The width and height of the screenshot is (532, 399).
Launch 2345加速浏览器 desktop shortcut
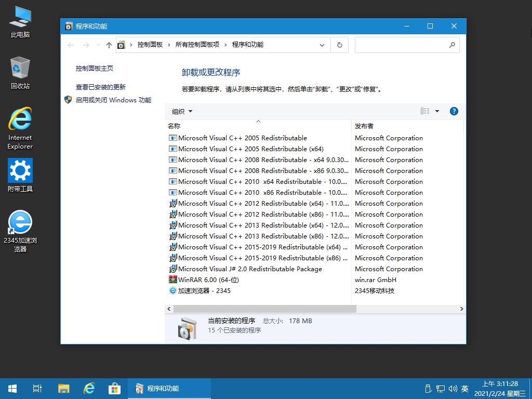[20, 231]
